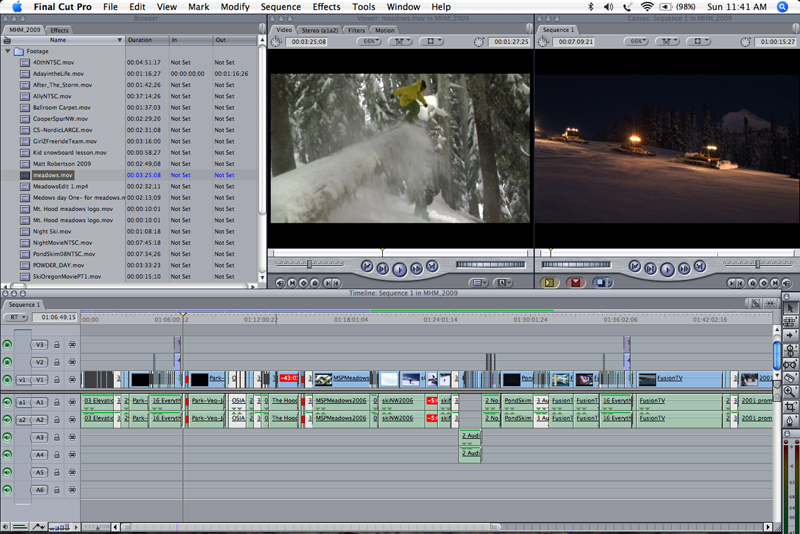
Task: Open the RT real-time effects popup
Action: point(16,317)
